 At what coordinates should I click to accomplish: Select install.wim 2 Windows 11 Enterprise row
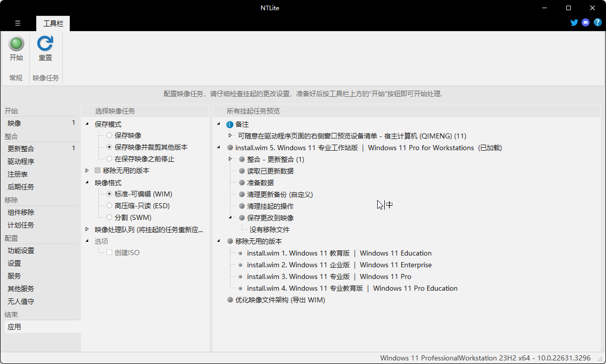point(339,265)
